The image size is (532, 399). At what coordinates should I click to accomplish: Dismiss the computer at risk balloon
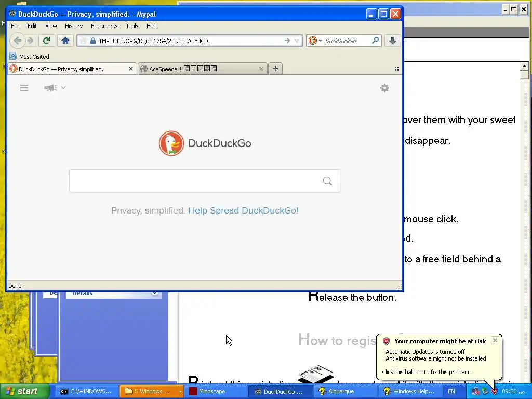click(x=495, y=340)
